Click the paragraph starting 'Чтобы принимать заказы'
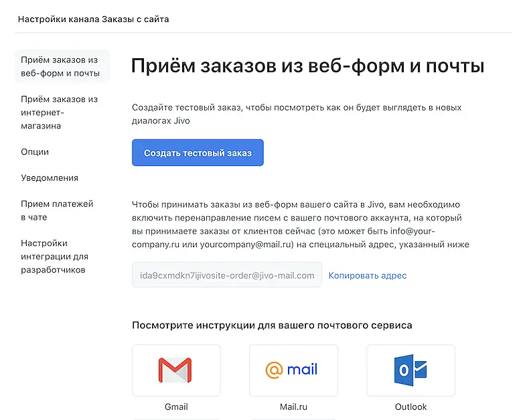 click(301, 224)
